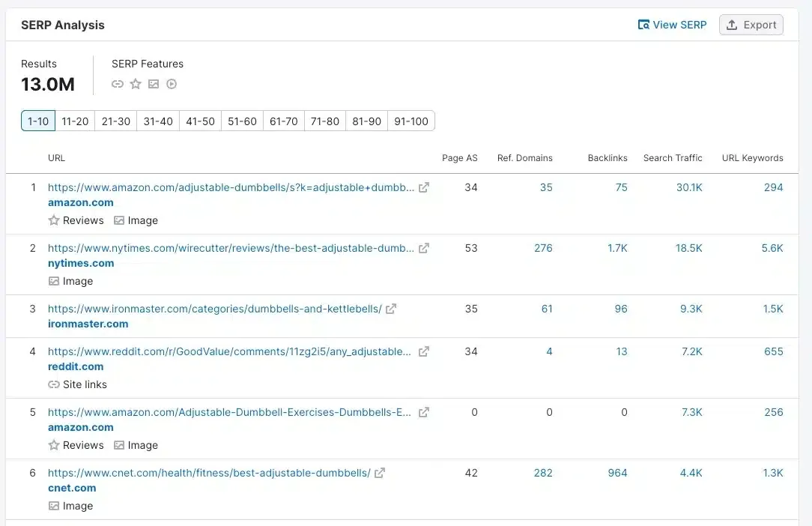Open View SERP
The height and width of the screenshot is (526, 812).
coord(672,25)
